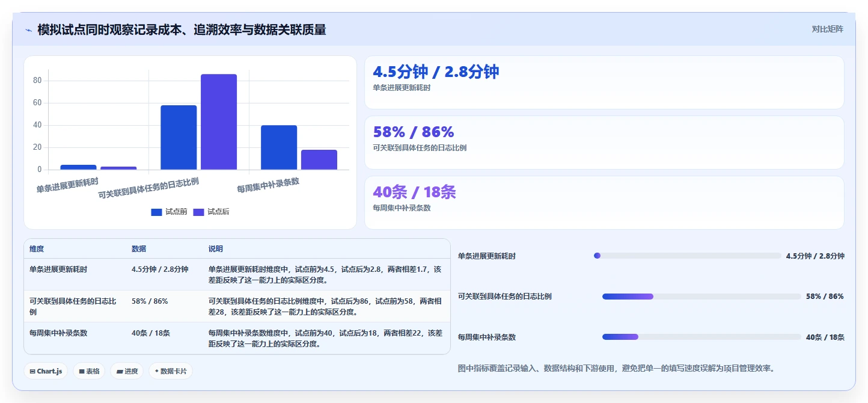Image resolution: width=868 pixels, height=403 pixels.
Task: Click the tallest 试点后 bar in chart
Action: (219, 122)
